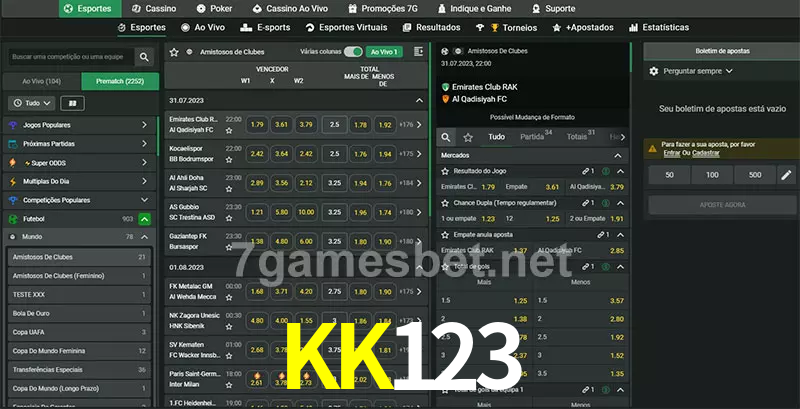Click the soccer ball icon above match date
Viewport: 800px width, 409px height.
click(x=445, y=52)
